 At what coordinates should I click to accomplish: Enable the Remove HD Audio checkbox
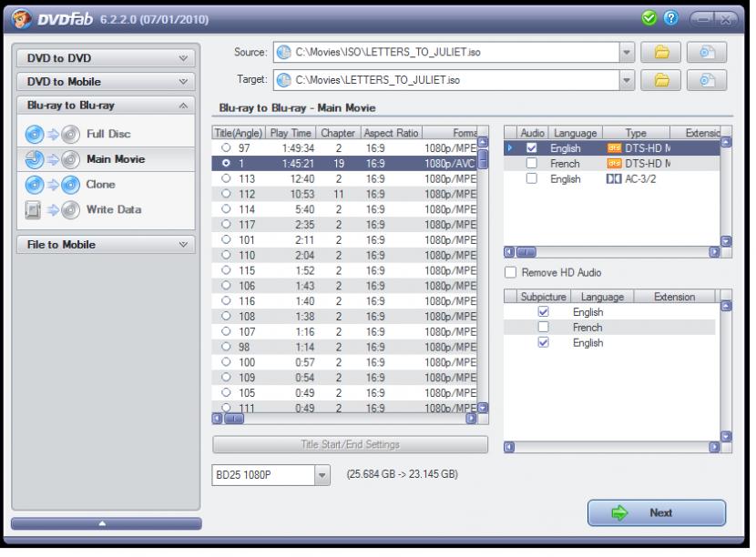coord(510,273)
